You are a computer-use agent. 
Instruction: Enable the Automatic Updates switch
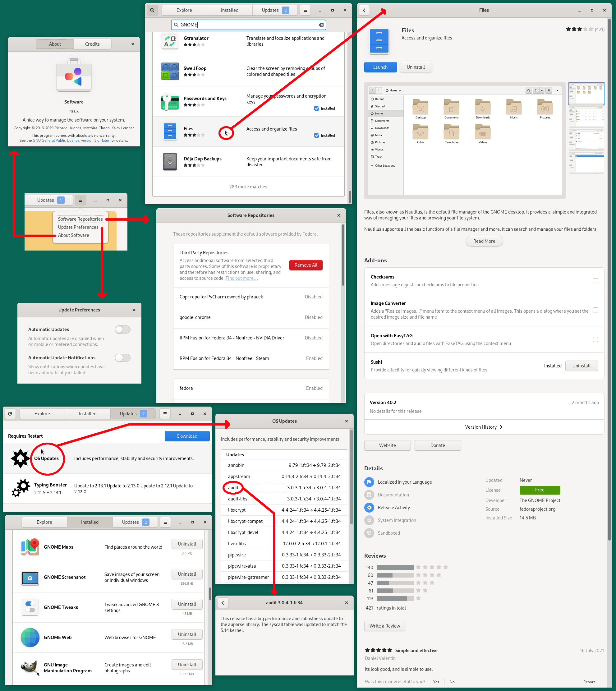[x=122, y=329]
